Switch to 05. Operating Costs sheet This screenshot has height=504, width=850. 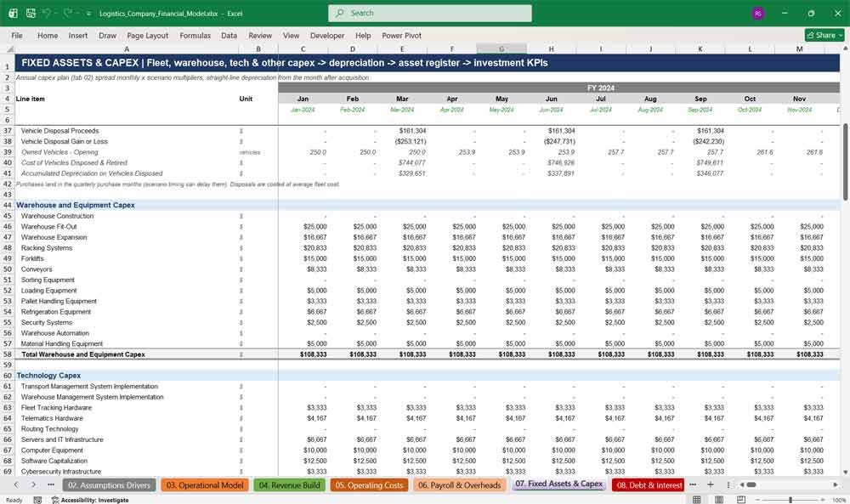coord(369,485)
